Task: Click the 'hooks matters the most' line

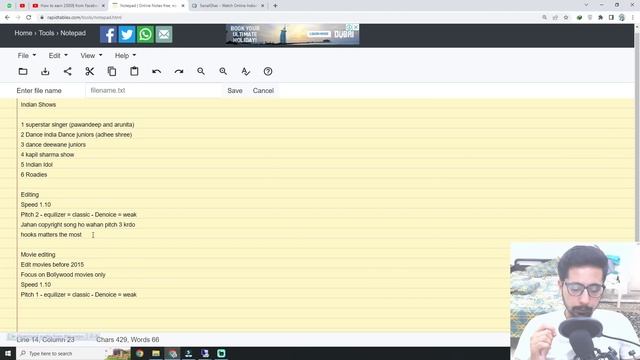Action: (51, 235)
